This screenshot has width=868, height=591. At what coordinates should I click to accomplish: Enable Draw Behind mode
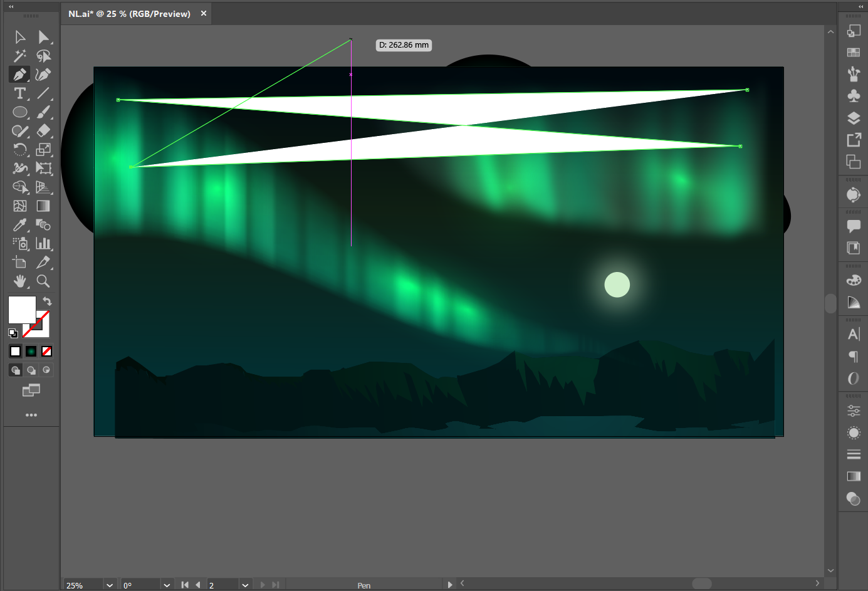tap(31, 370)
